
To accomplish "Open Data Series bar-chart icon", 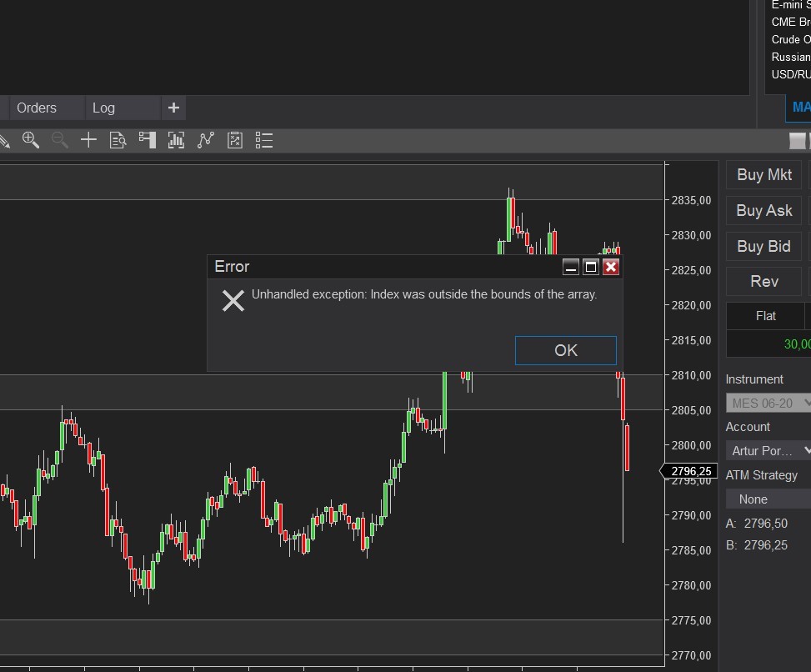I will click(177, 140).
